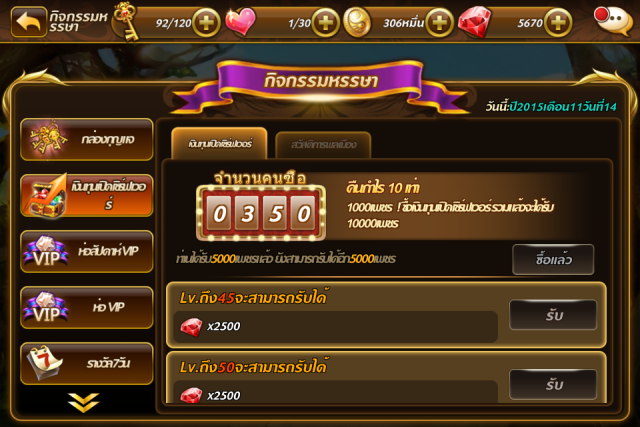Claim the Lv.45 reward of 2500 gems
Viewport: 640px width, 427px height.
553,315
